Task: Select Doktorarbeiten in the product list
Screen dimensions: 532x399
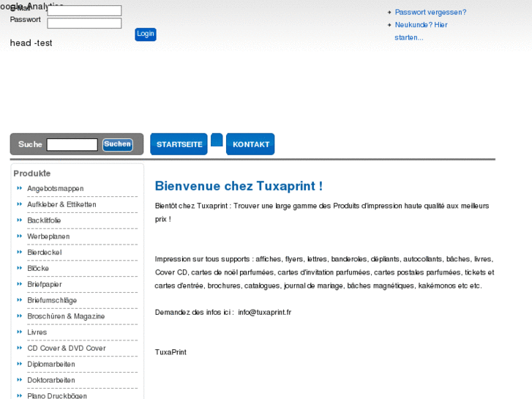Action: [x=51, y=380]
